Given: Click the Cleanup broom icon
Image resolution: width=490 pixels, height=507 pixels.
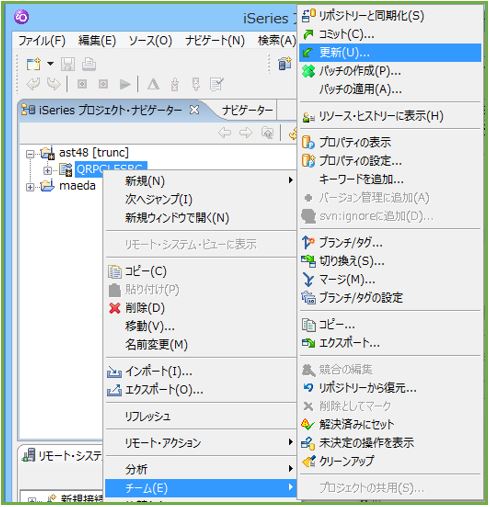Looking at the screenshot, I should 308,461.
